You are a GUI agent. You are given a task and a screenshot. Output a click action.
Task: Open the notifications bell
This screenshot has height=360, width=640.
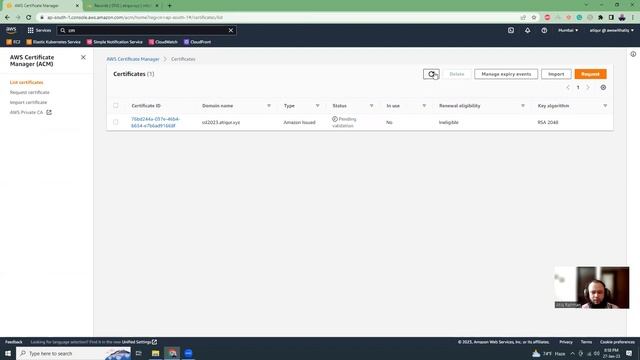tap(527, 30)
